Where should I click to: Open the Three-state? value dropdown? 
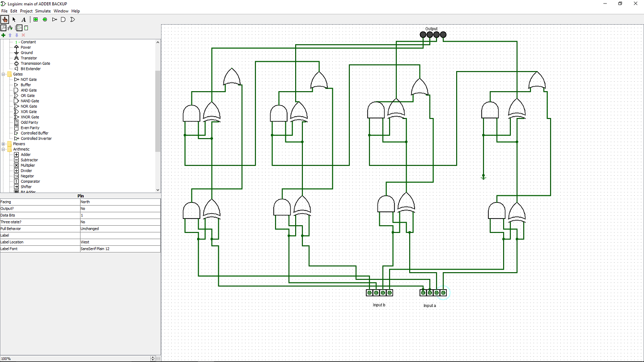[120, 222]
